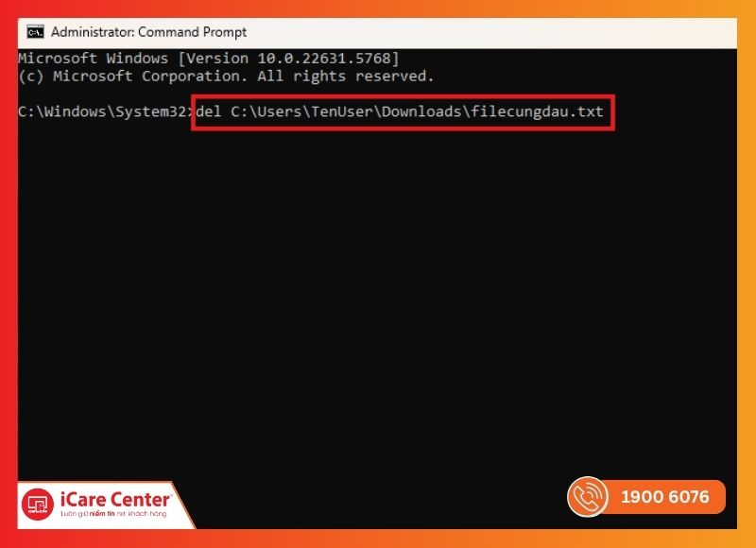Click the iCare Center brand name text
Image resolution: width=756 pixels, height=548 pixels.
coord(115,499)
